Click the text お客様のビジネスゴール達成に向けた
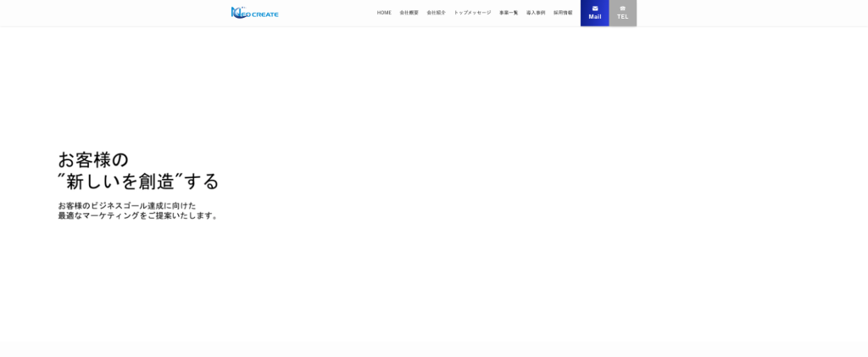Screen dimensions: 868x357 (127, 205)
